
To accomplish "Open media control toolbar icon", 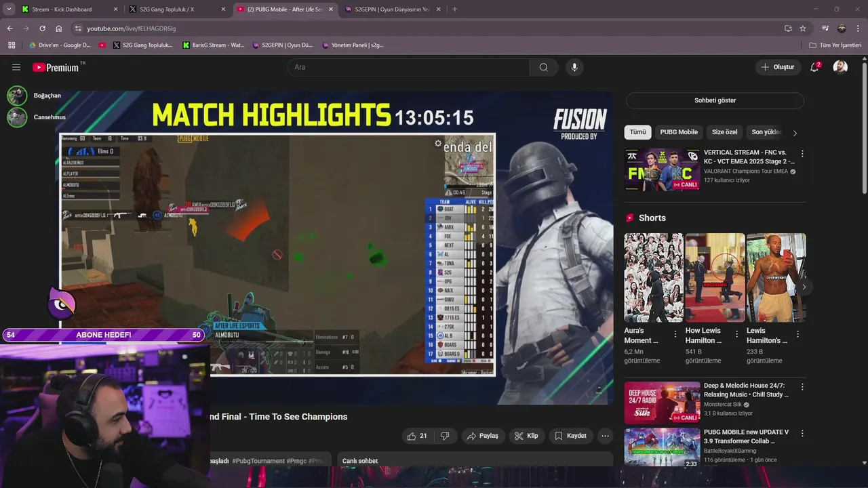I will tap(825, 28).
